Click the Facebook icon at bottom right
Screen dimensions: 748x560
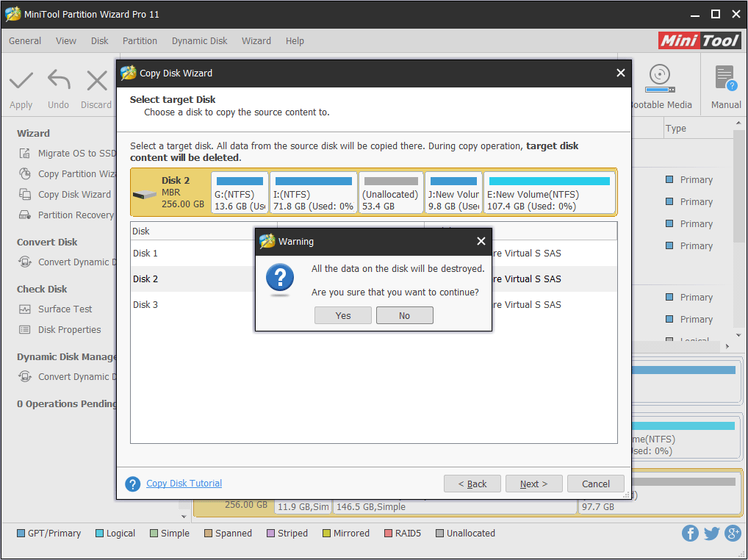(690, 533)
